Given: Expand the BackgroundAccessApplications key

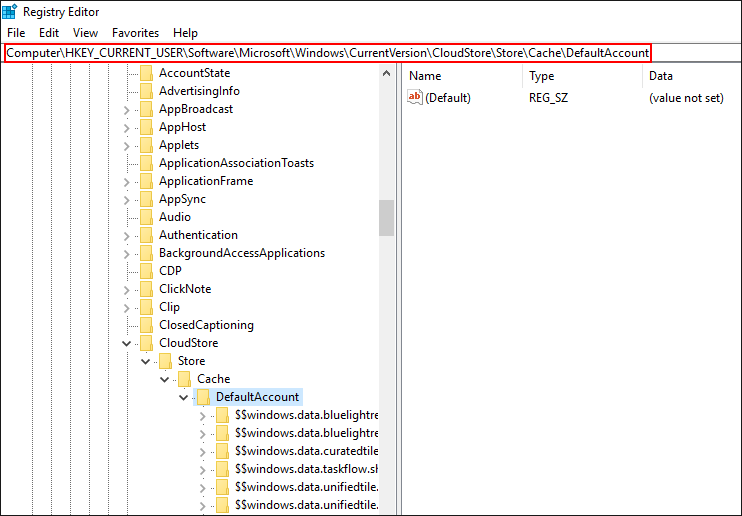Looking at the screenshot, I should [x=126, y=254].
